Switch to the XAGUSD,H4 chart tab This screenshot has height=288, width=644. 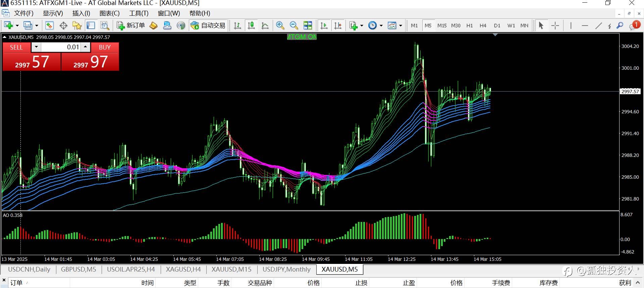(x=183, y=269)
